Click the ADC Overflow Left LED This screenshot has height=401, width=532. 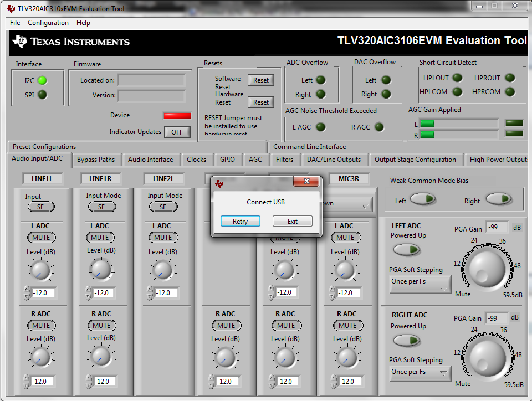pyautogui.click(x=321, y=80)
